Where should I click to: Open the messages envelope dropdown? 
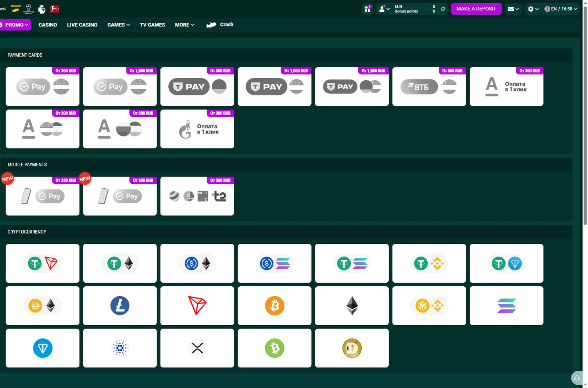[x=513, y=9]
